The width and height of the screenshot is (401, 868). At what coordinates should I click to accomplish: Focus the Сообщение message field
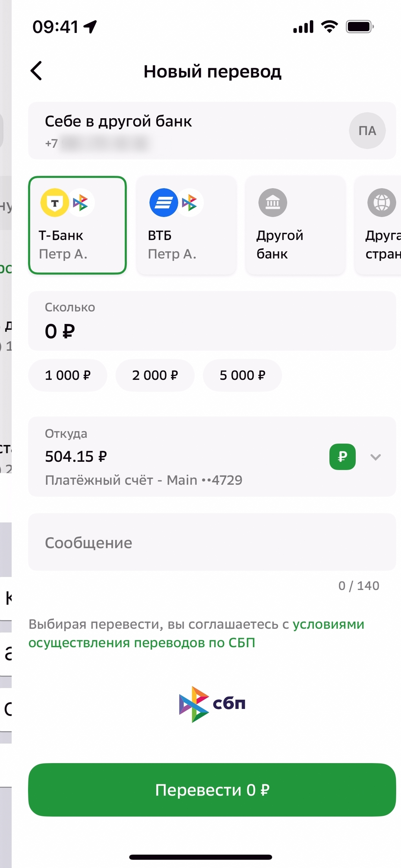(x=212, y=542)
